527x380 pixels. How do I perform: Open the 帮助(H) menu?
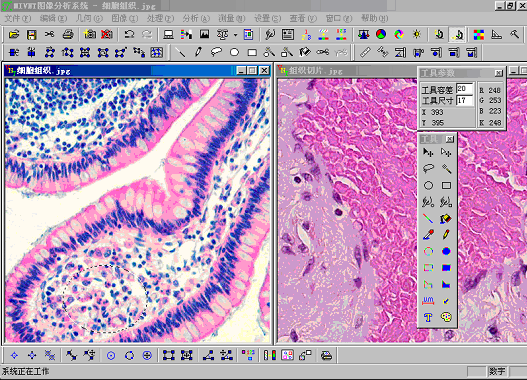(x=374, y=18)
